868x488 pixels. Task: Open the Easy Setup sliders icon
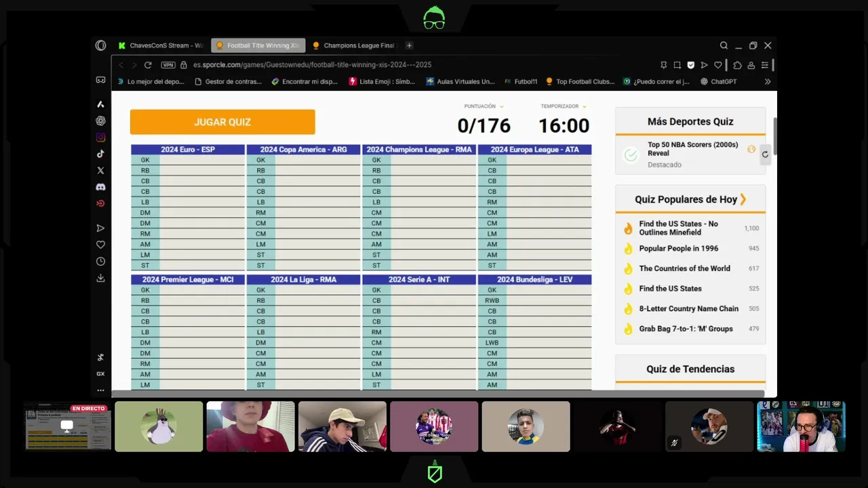point(765,65)
